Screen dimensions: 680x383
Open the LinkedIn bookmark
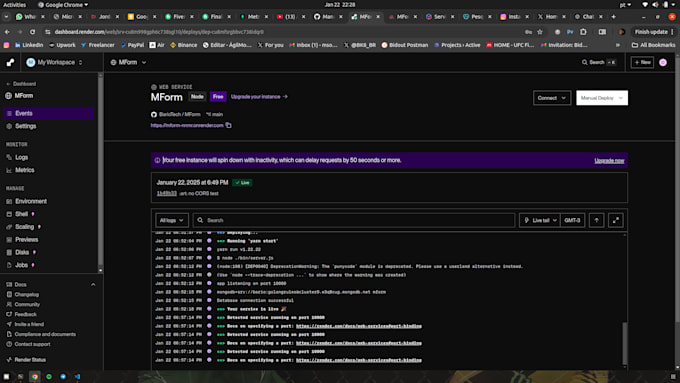29,45
